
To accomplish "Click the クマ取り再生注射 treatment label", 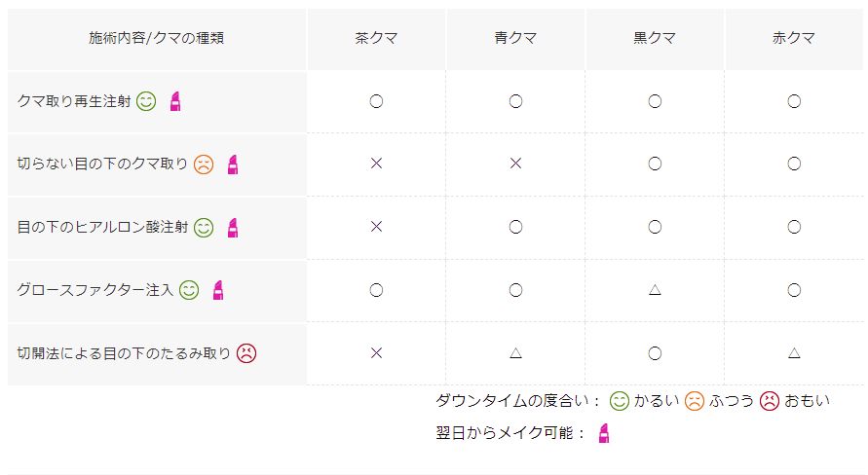I will point(74,101).
